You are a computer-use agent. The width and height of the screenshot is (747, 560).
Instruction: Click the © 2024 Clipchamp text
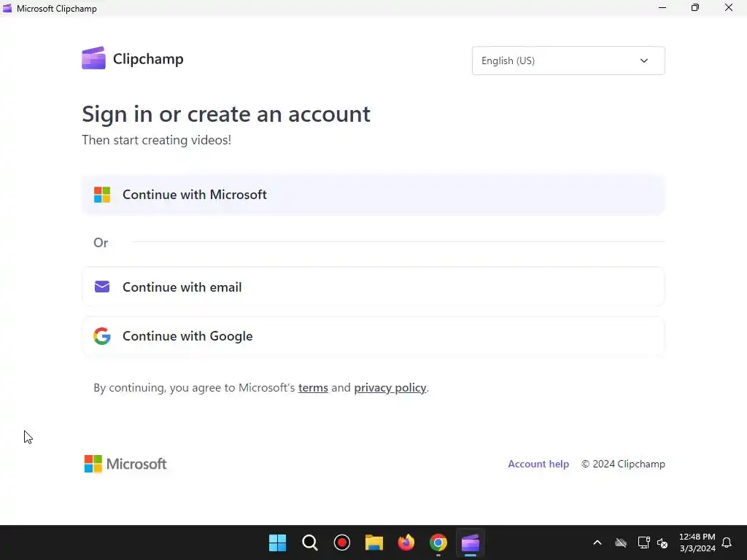[623, 464]
